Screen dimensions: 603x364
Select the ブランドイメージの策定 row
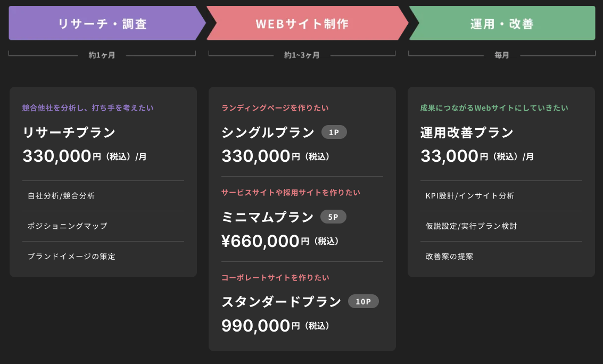click(71, 257)
